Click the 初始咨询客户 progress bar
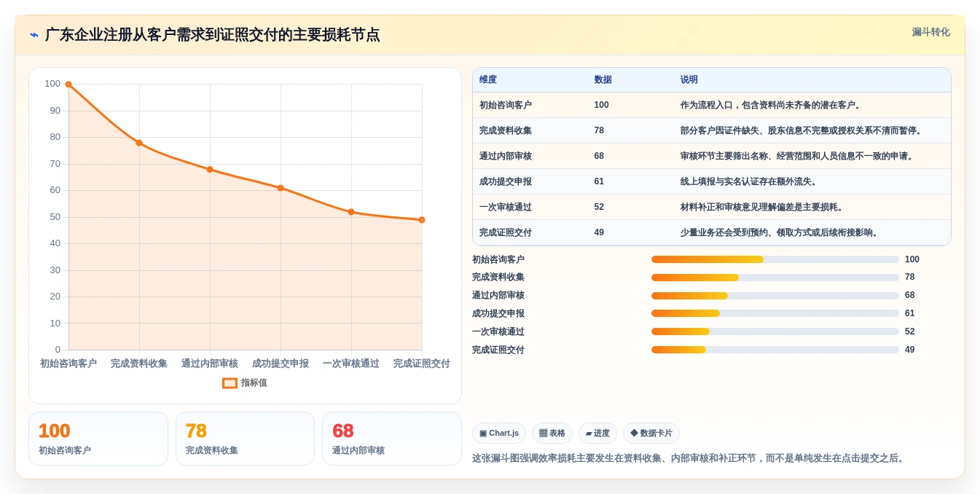980x494 pixels. 775,259
